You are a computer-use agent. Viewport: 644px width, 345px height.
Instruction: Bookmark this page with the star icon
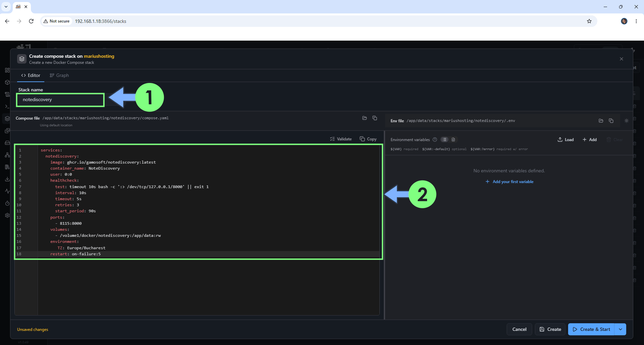click(x=589, y=21)
